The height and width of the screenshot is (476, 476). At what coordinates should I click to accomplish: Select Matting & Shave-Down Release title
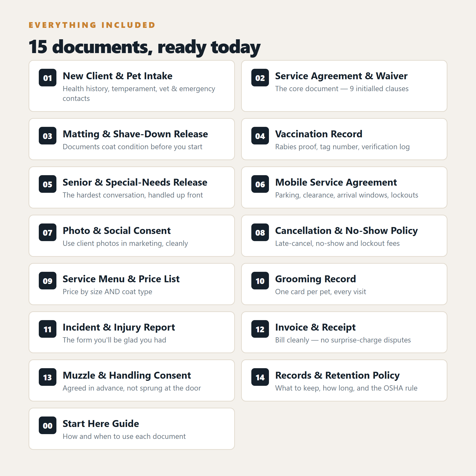click(135, 134)
